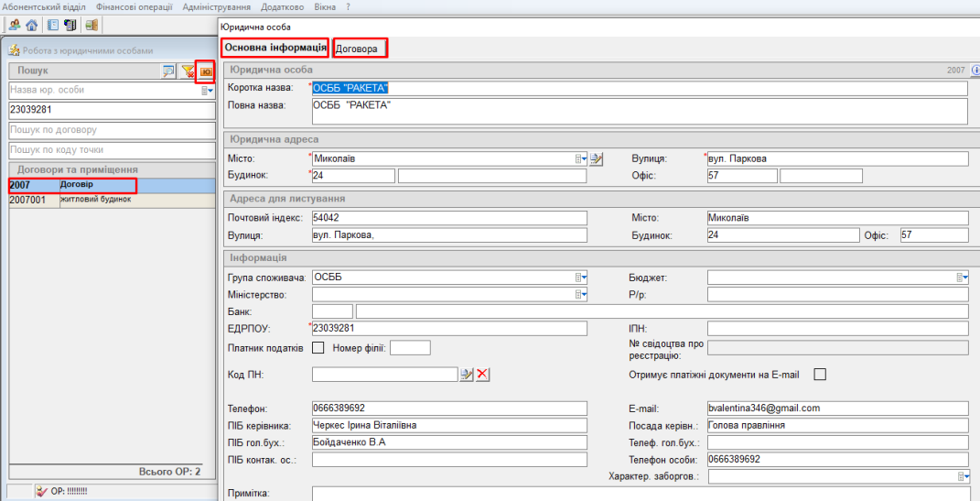Viewport: 980px width, 501px height.
Task: Open the Адміністрування menu
Action: [x=216, y=6]
